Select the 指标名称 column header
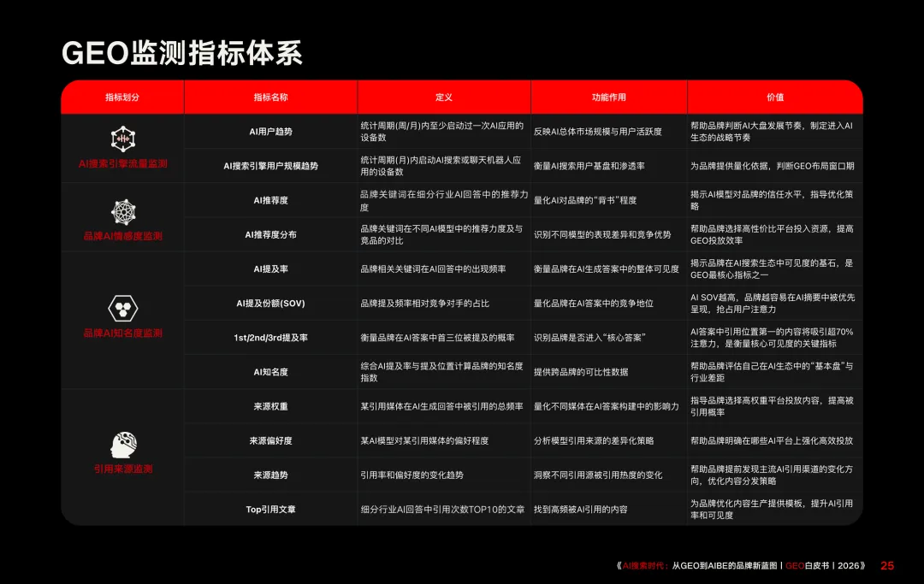This screenshot has height=584, width=924. point(271,97)
